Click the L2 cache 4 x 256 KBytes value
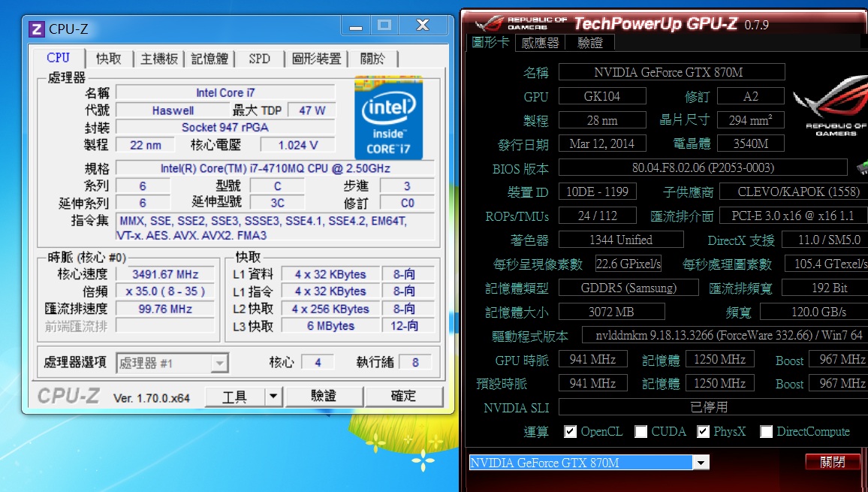868x492 pixels. pos(330,309)
